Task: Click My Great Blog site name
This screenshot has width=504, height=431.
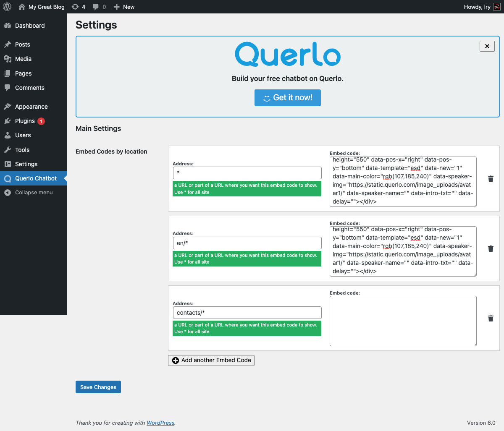Action: [x=47, y=7]
